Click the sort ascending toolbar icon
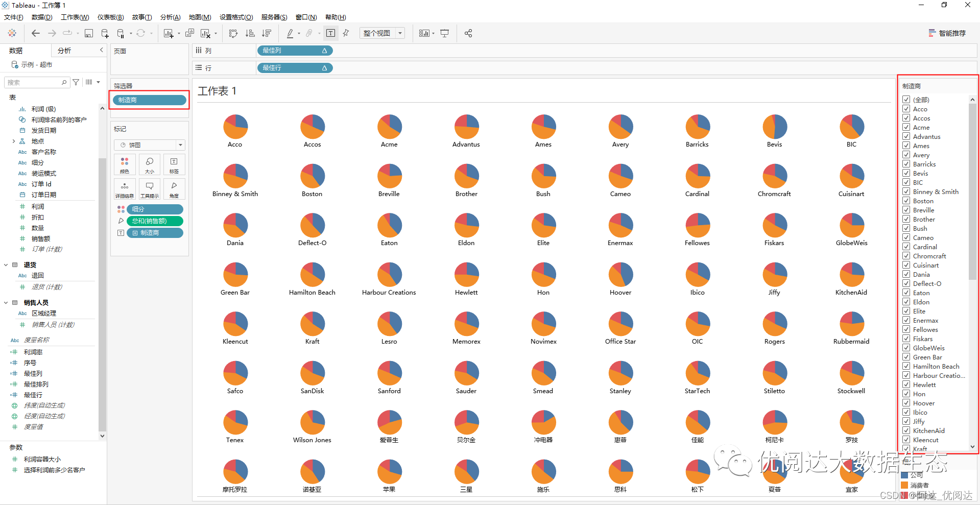Viewport: 980px width, 505px height. [x=250, y=33]
